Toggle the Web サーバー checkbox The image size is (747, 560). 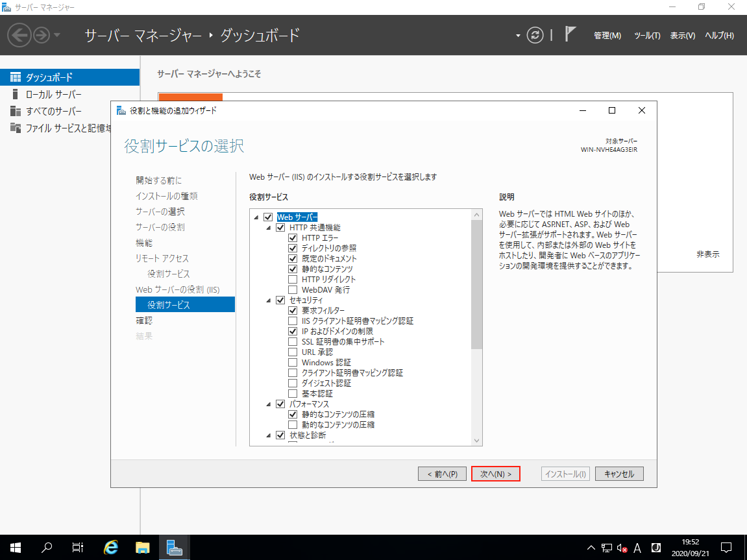(x=268, y=217)
